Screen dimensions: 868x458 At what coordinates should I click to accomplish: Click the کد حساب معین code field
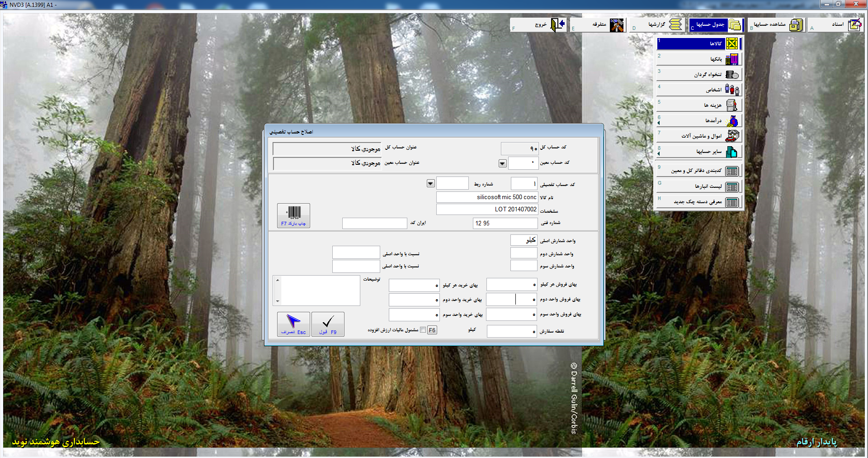click(x=523, y=163)
